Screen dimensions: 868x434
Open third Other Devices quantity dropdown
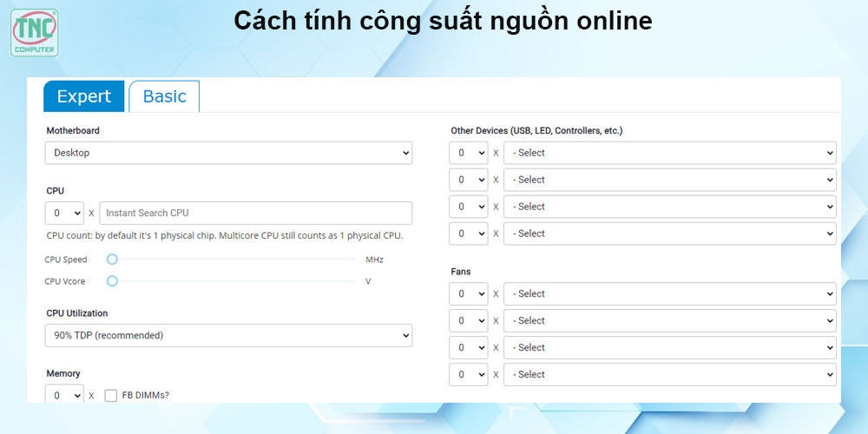(469, 207)
